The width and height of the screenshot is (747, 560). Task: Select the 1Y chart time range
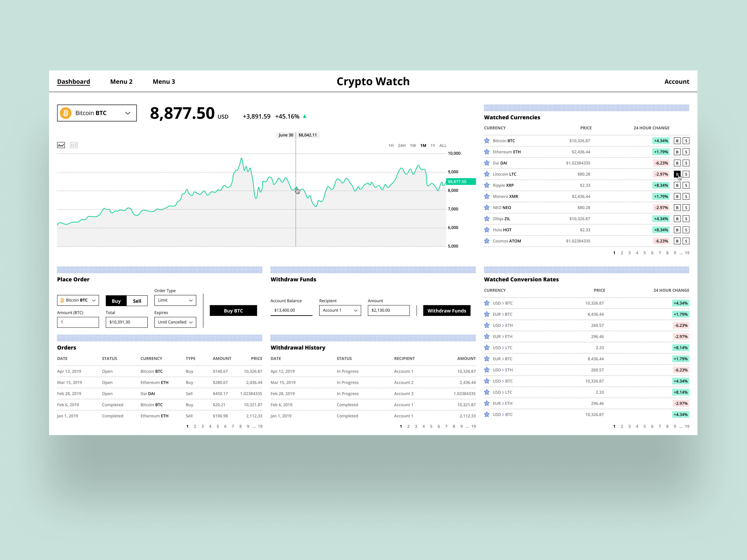pos(433,146)
